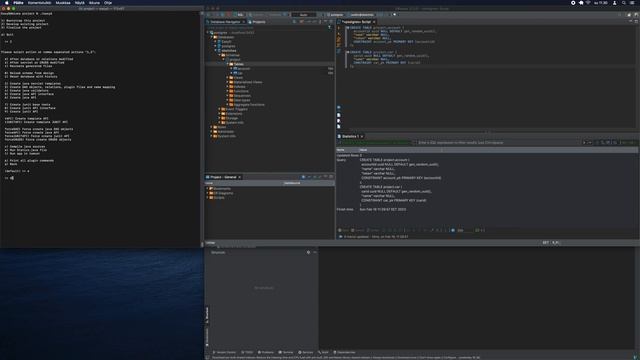Select the Project - General tab
Screen dimensions: 640x360
pyautogui.click(x=223, y=177)
